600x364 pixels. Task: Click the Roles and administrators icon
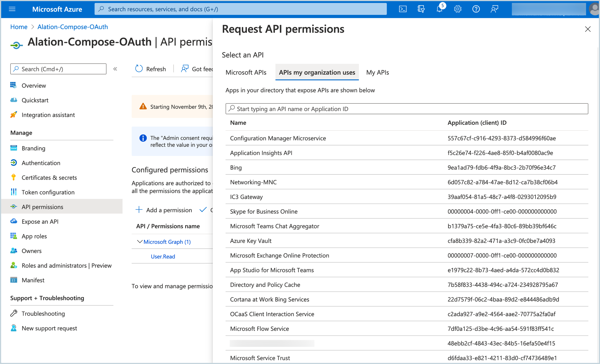pyautogui.click(x=13, y=265)
